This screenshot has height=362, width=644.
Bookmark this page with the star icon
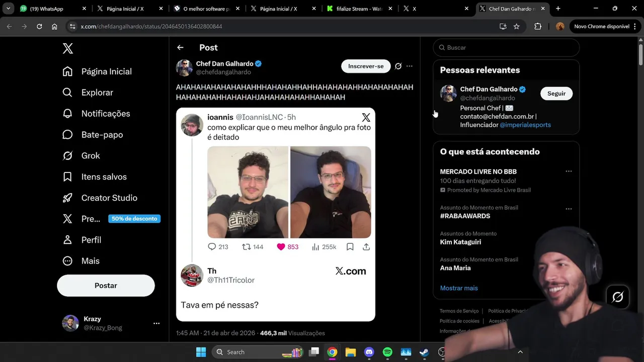pos(516,26)
